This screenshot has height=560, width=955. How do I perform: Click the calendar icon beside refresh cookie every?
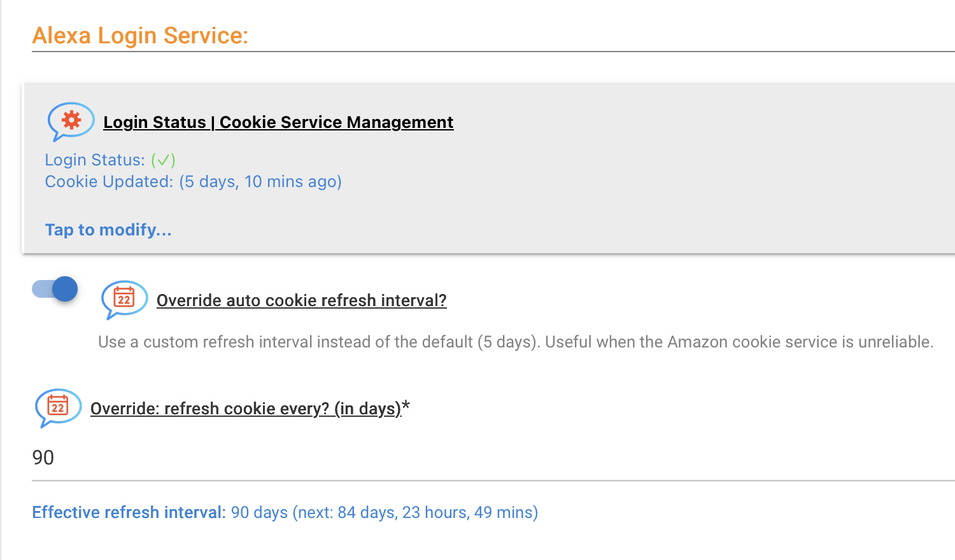[x=59, y=407]
